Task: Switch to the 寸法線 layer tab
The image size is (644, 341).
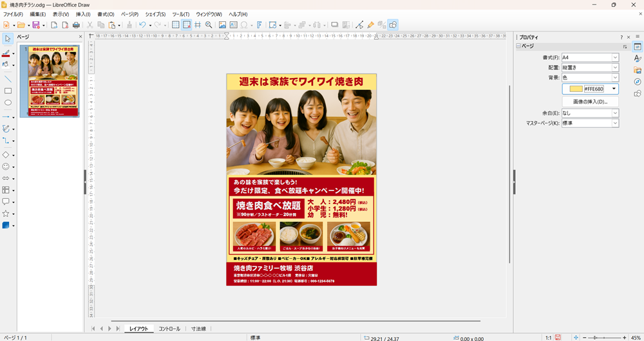Action: pyautogui.click(x=199, y=329)
